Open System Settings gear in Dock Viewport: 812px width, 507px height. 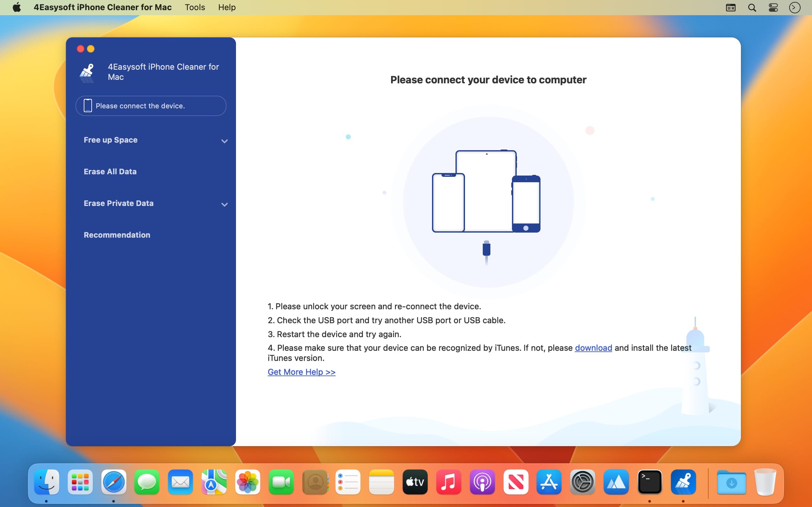582,482
